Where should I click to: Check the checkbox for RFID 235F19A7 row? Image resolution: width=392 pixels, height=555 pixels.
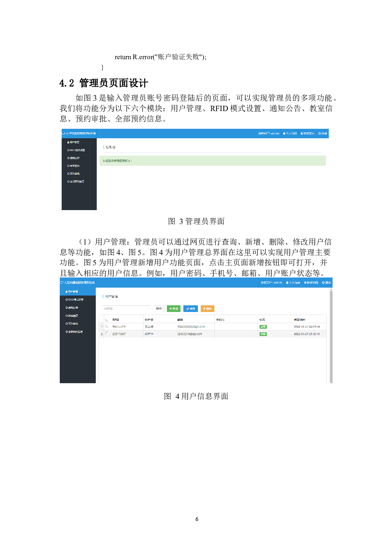tap(107, 334)
